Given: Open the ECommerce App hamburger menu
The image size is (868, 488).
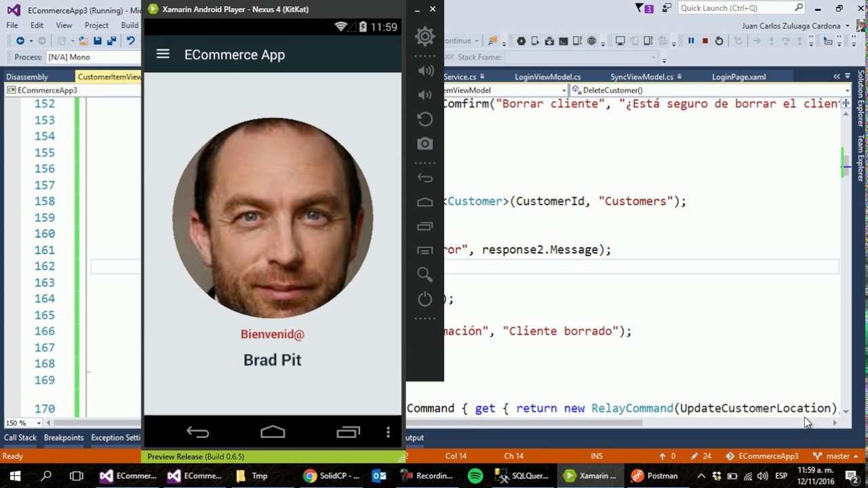Looking at the screenshot, I should (x=163, y=54).
